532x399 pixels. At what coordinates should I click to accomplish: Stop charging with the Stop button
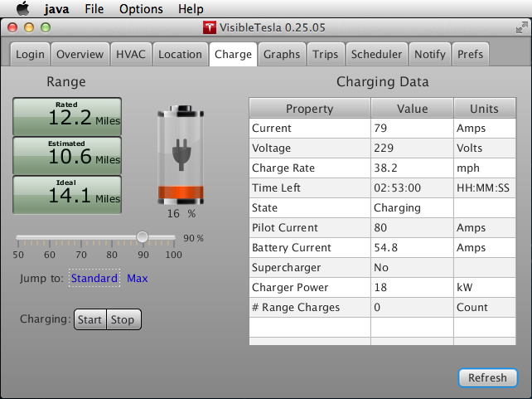click(123, 319)
